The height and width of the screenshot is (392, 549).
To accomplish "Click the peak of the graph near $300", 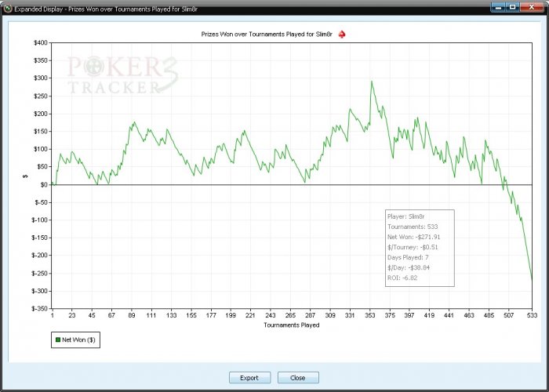I will pos(372,82).
